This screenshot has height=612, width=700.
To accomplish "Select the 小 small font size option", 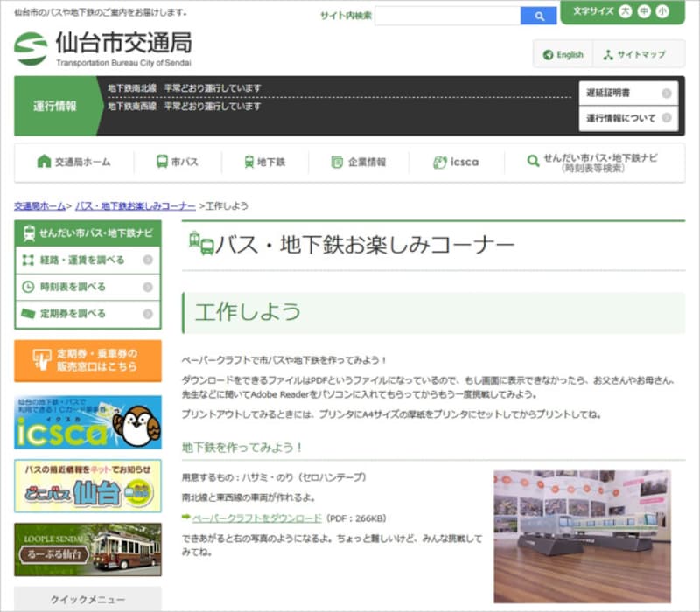I will click(663, 11).
